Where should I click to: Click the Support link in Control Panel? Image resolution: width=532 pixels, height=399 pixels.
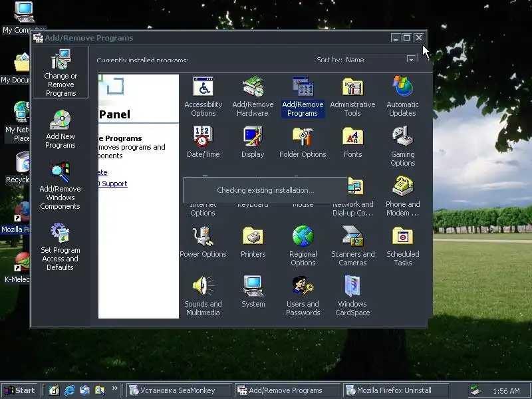(x=113, y=184)
